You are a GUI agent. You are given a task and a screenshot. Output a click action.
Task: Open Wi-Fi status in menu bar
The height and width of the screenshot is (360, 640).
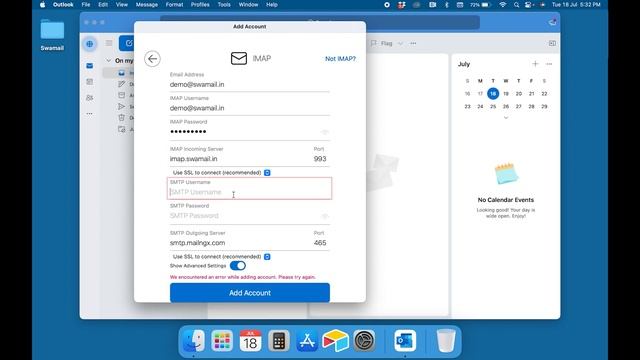coord(502,4)
